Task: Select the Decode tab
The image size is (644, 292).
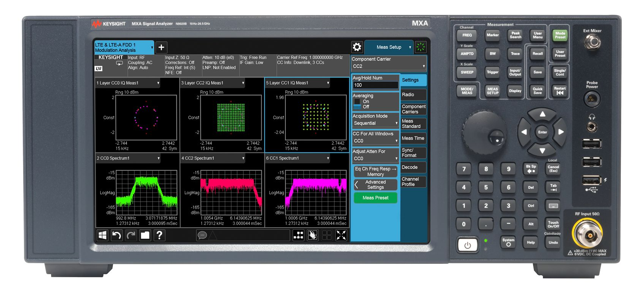Action: (x=413, y=167)
